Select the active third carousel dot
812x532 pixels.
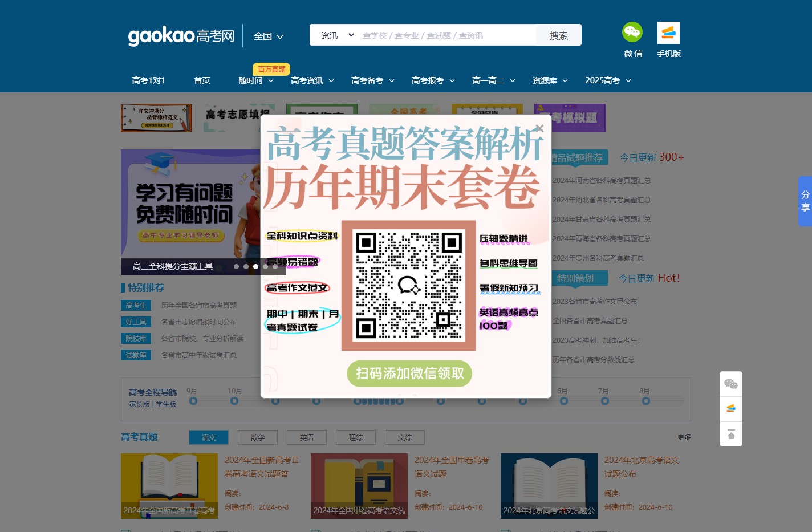255,266
